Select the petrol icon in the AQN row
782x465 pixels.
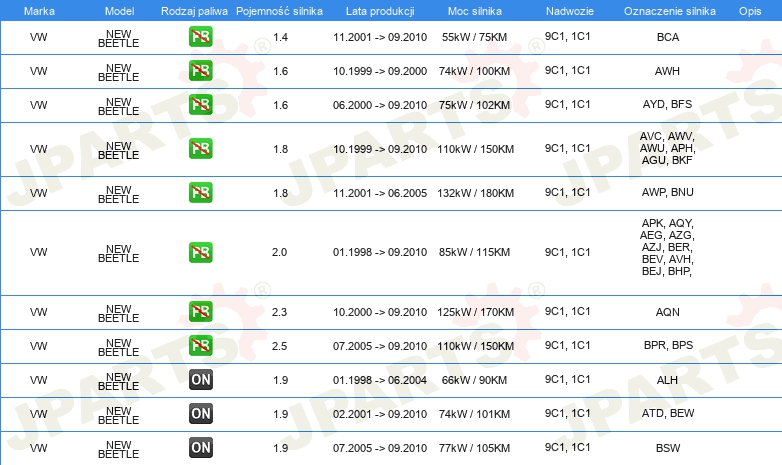point(200,312)
